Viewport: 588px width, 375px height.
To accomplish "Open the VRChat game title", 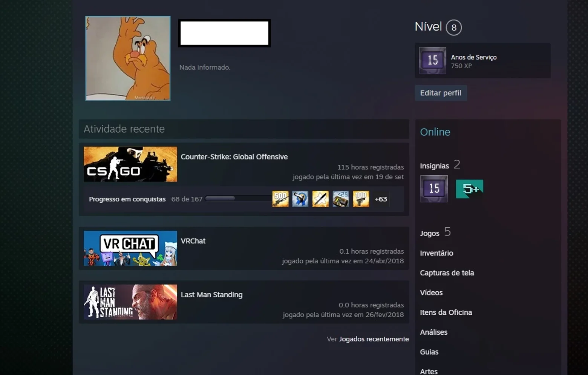I will [x=193, y=241].
